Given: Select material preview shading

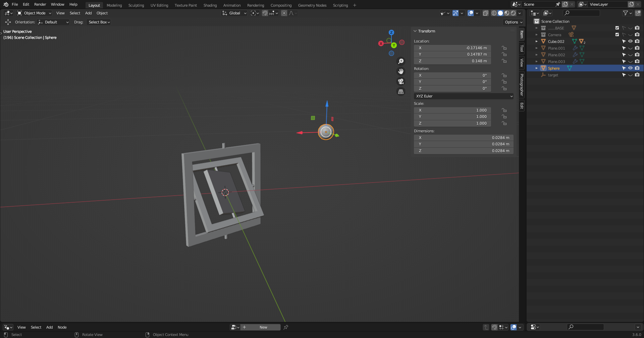Looking at the screenshot, I should [507, 13].
